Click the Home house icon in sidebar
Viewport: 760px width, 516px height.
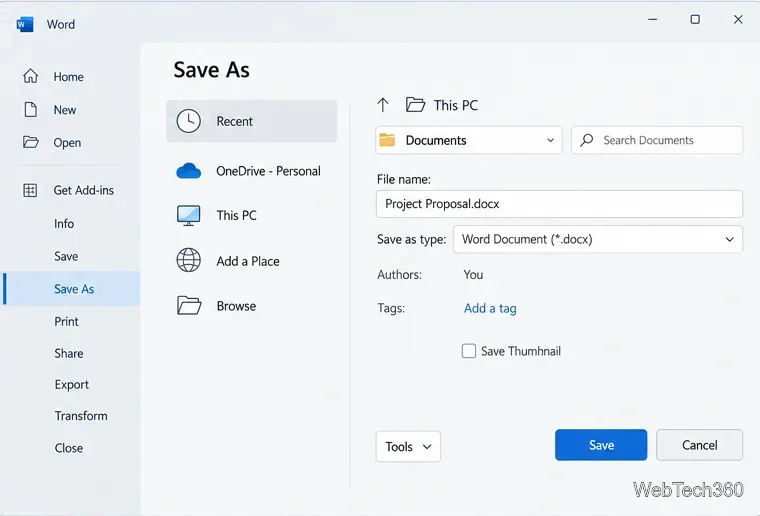click(31, 76)
